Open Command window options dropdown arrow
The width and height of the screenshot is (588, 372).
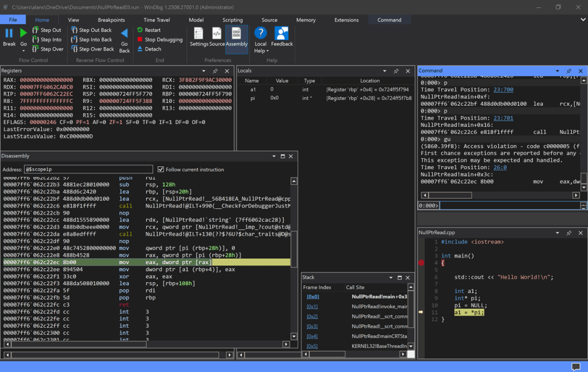tap(557, 71)
